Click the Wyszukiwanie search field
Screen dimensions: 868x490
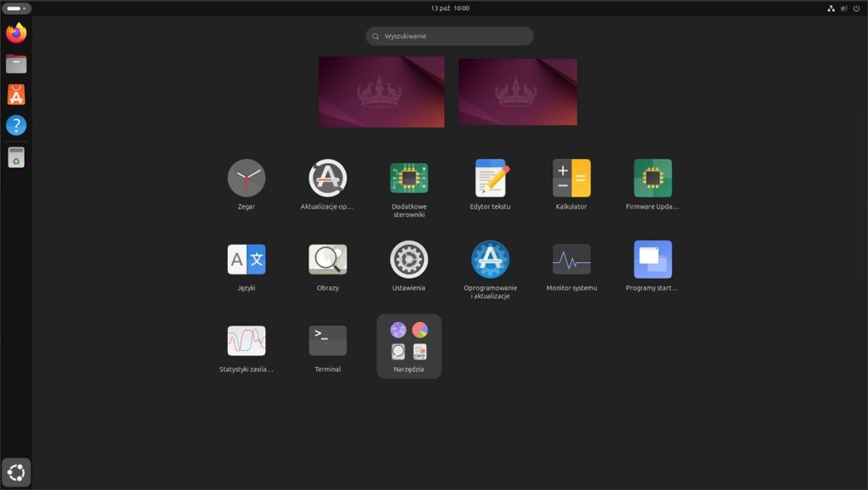pyautogui.click(x=449, y=36)
